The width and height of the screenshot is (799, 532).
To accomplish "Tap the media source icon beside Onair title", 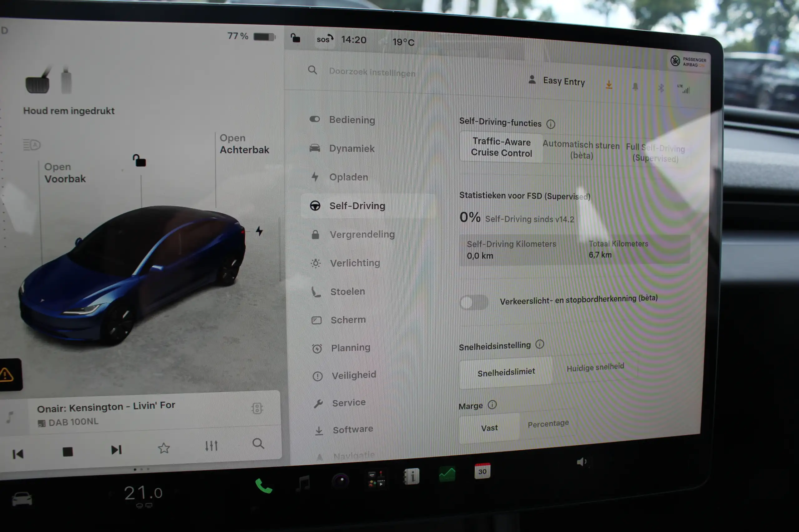I will 257,408.
